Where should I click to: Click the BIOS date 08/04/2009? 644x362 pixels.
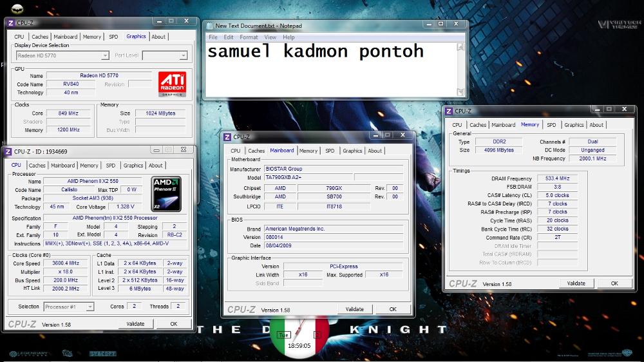coord(334,245)
